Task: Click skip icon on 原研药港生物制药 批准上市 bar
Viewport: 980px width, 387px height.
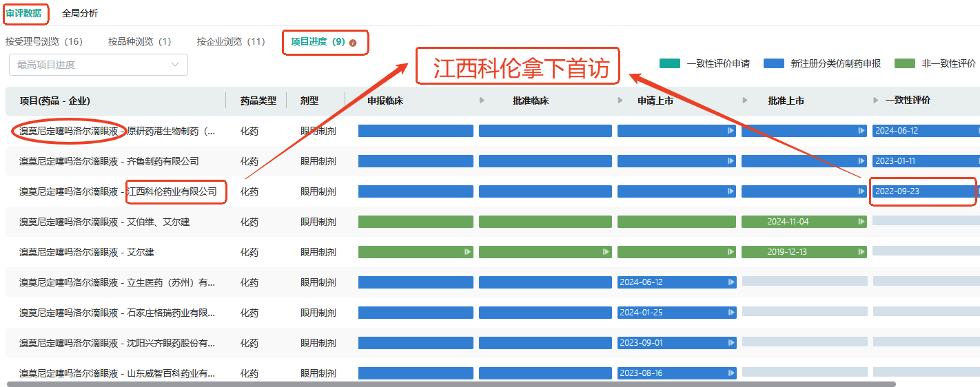Action: [861, 131]
